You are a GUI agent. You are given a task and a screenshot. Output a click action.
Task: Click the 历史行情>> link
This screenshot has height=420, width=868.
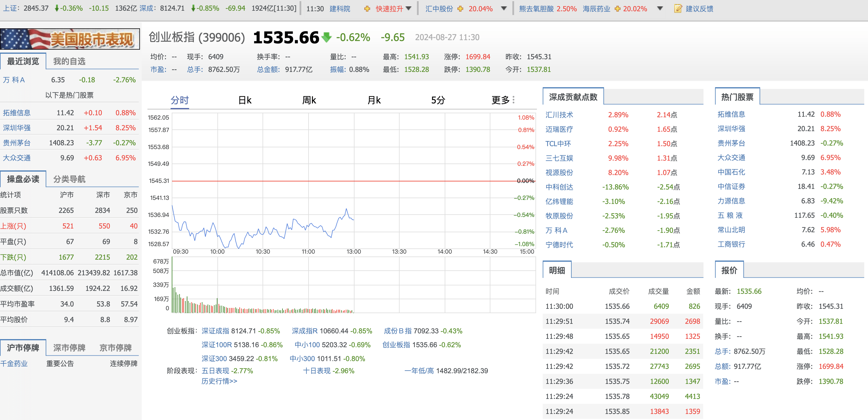click(x=219, y=381)
